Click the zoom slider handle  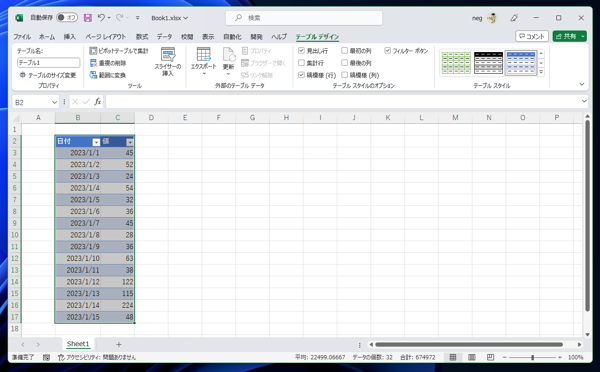pyautogui.click(x=532, y=357)
